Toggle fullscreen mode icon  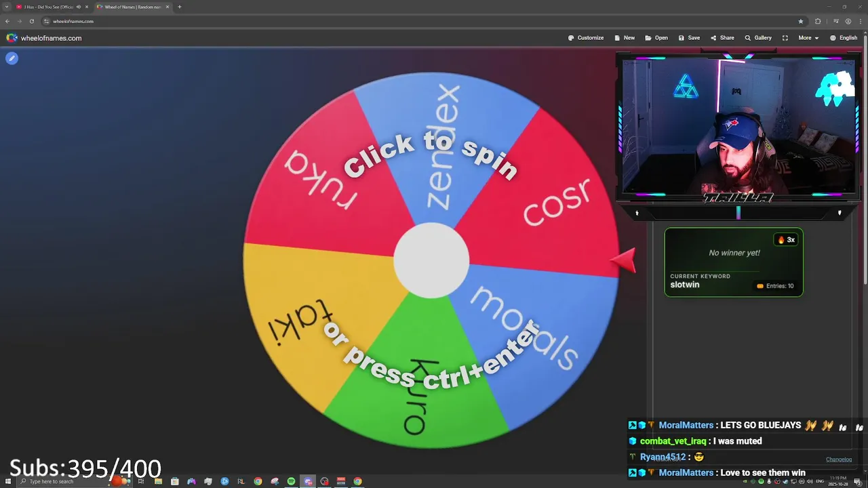[x=785, y=38]
